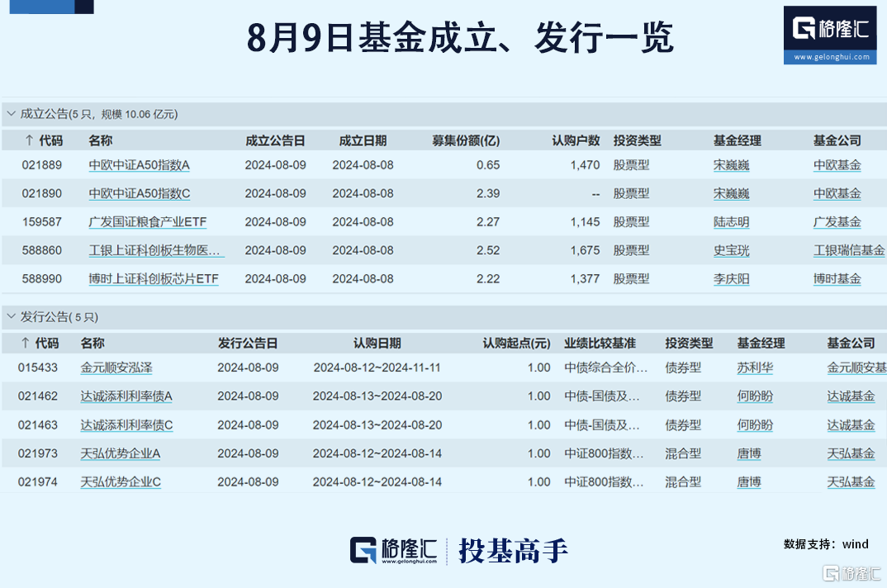Viewport: 887px width, 588px height.
Task: Click the 发行公告日 column header
Action: click(x=248, y=343)
